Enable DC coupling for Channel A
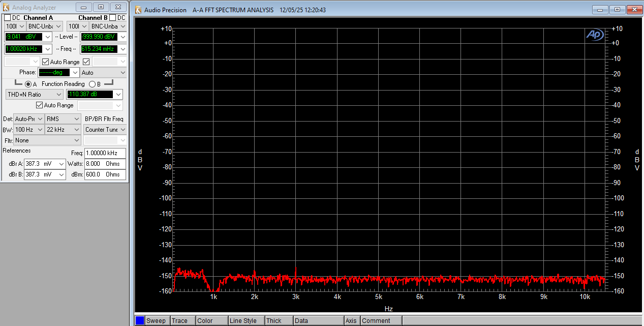 coord(6,17)
